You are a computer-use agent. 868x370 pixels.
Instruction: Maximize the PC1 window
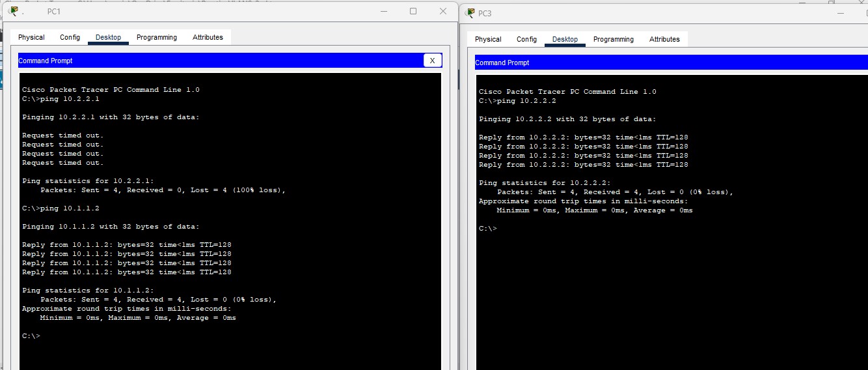(x=413, y=11)
